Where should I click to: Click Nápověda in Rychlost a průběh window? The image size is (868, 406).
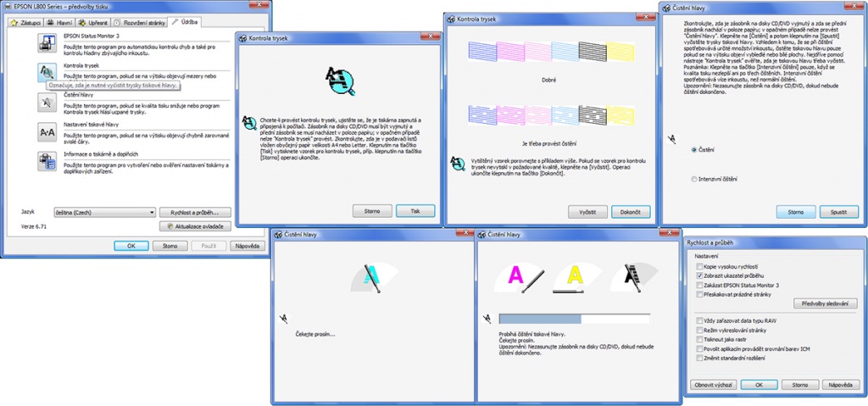[x=840, y=385]
